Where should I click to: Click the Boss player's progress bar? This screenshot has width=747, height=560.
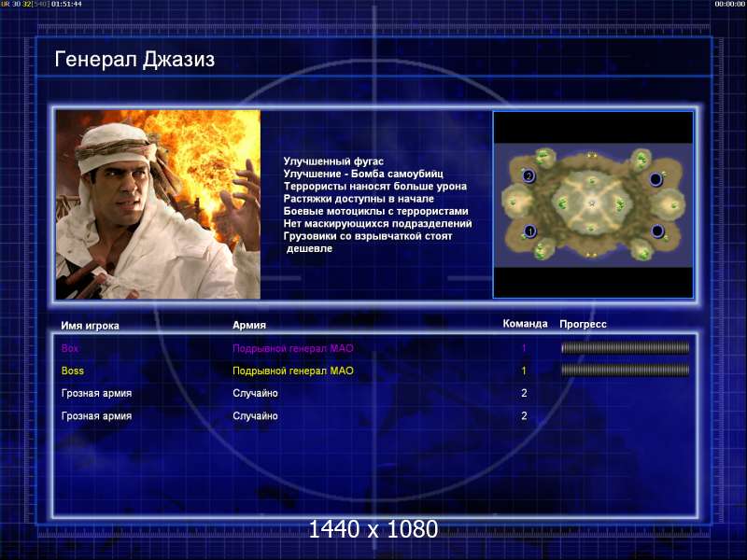point(625,370)
